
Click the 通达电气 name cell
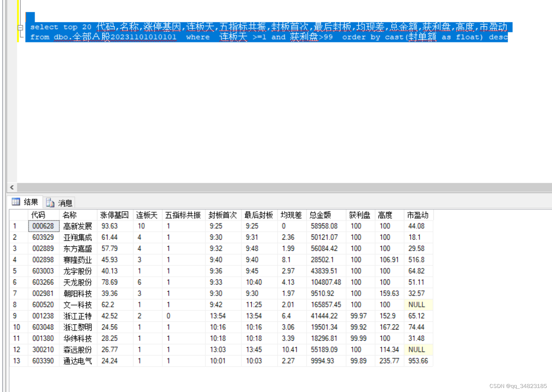pyautogui.click(x=79, y=361)
